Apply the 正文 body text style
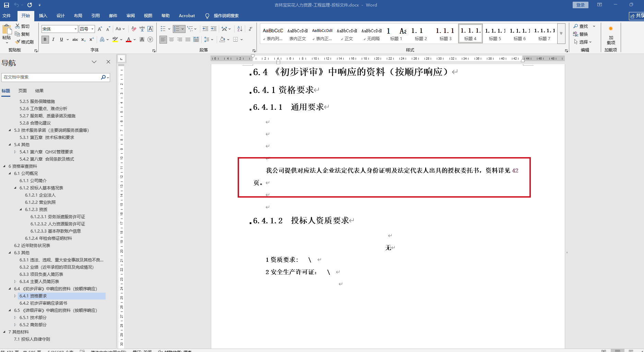644x352 pixels. 347,34
